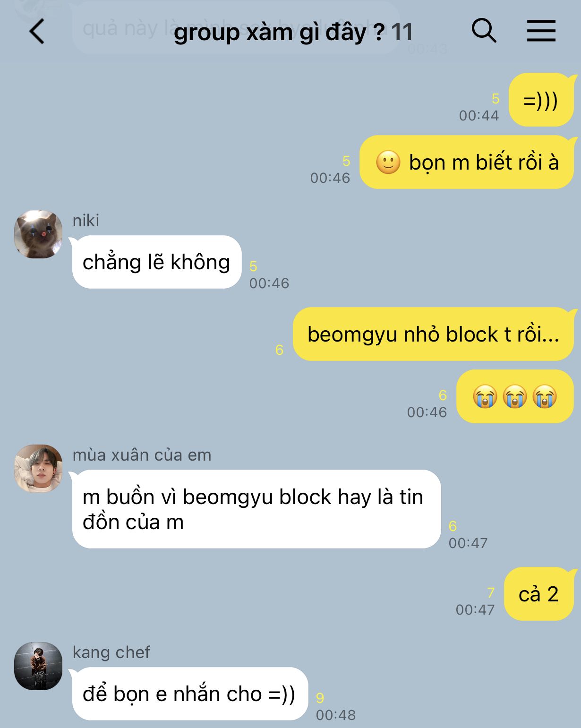This screenshot has width=581, height=728.
Task: Select the '=)))' yellow message bubble
Action: tap(541, 100)
